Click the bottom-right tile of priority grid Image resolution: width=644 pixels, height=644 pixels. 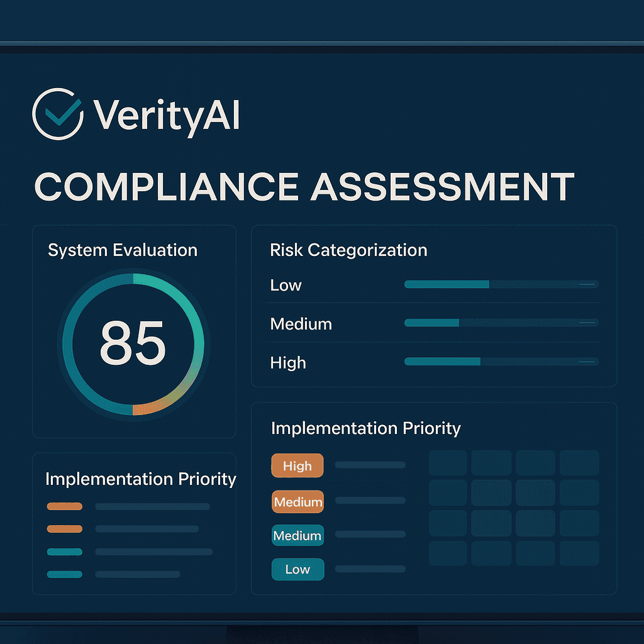pos(579,553)
